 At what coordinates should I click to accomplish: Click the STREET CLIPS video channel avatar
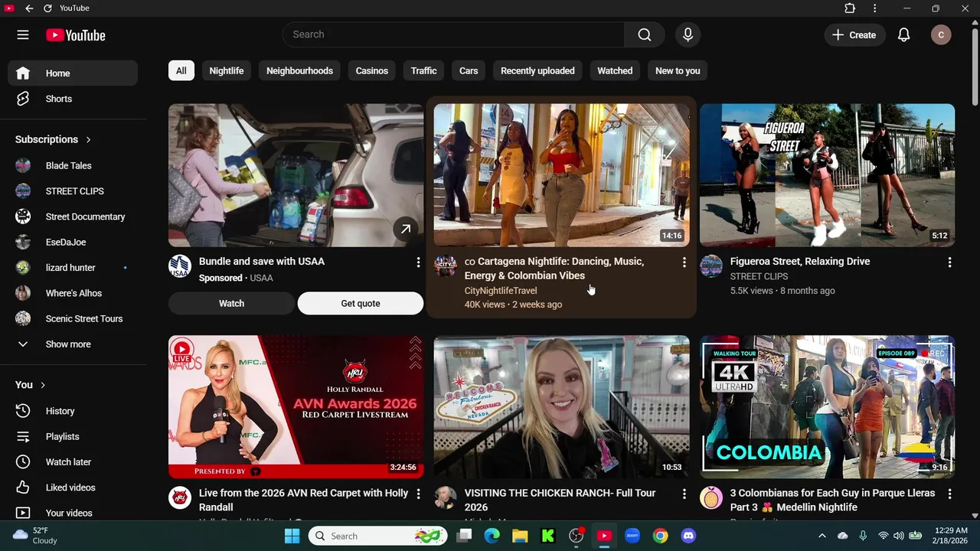710,266
